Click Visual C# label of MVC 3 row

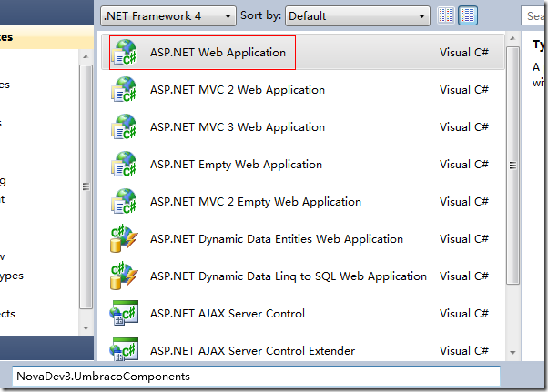pos(463,127)
